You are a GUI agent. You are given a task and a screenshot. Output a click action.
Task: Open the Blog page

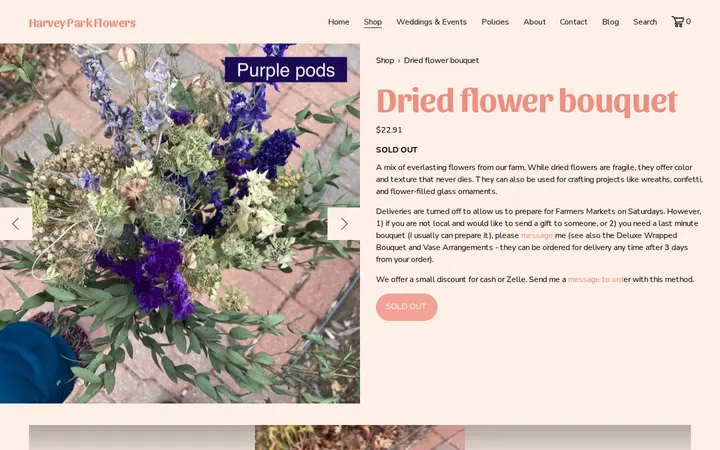[610, 22]
